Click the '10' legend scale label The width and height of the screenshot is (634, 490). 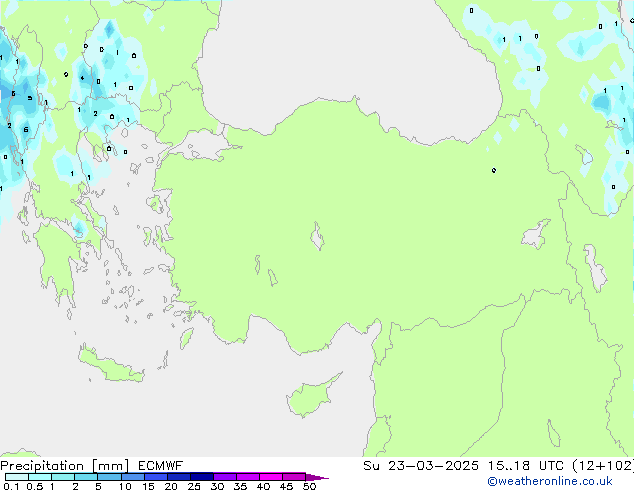coord(125,486)
